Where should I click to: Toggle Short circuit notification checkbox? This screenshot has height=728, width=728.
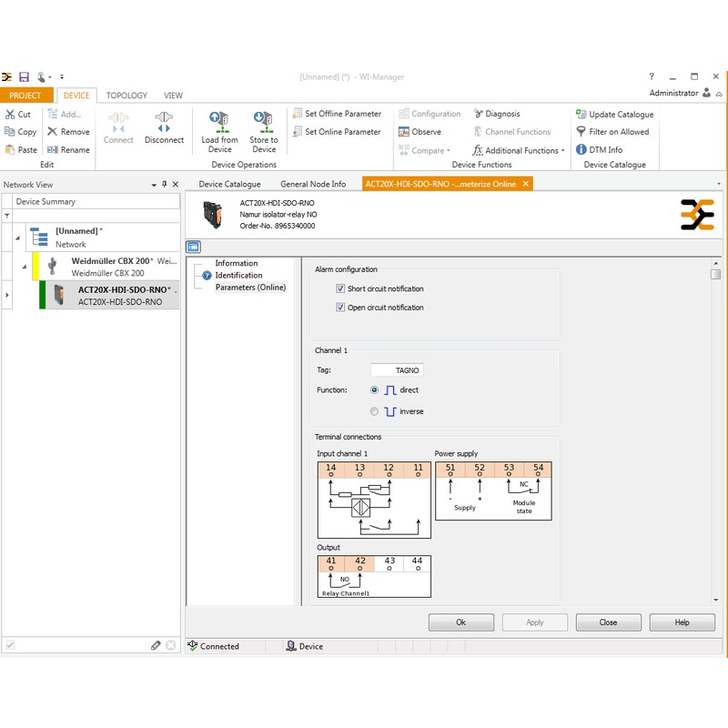pyautogui.click(x=340, y=288)
